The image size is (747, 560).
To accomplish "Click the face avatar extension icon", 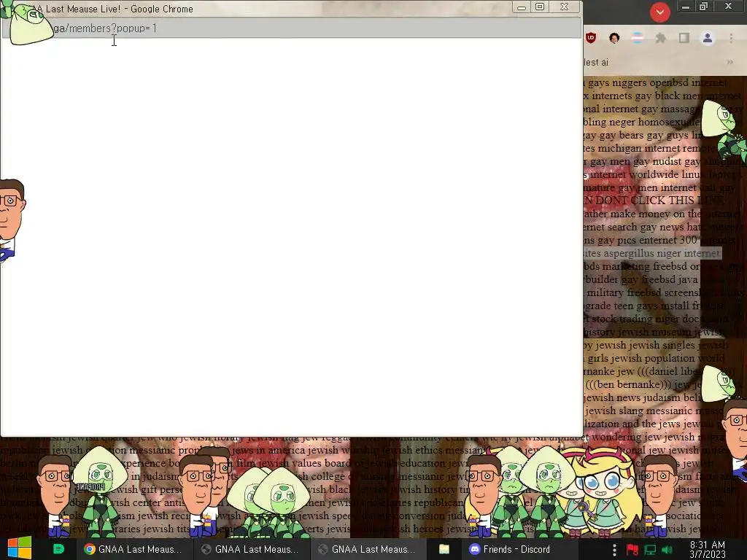I will coord(614,38).
